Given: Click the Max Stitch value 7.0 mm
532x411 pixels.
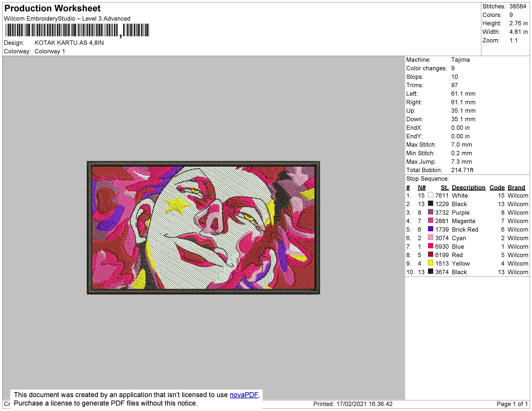Looking at the screenshot, I should pyautogui.click(x=461, y=145).
